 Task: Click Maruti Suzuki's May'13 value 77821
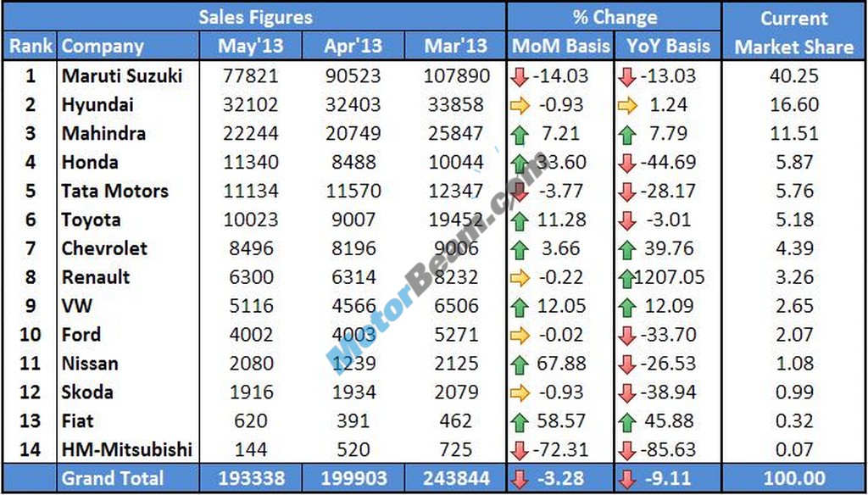pyautogui.click(x=251, y=75)
